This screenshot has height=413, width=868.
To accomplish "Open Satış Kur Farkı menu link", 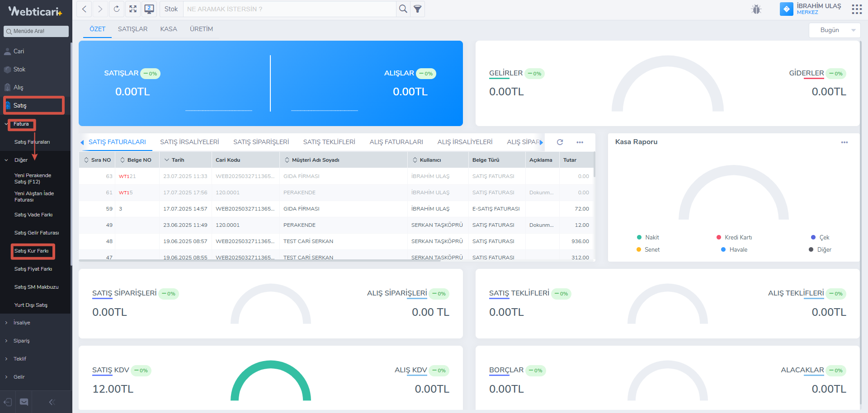I will [x=32, y=251].
